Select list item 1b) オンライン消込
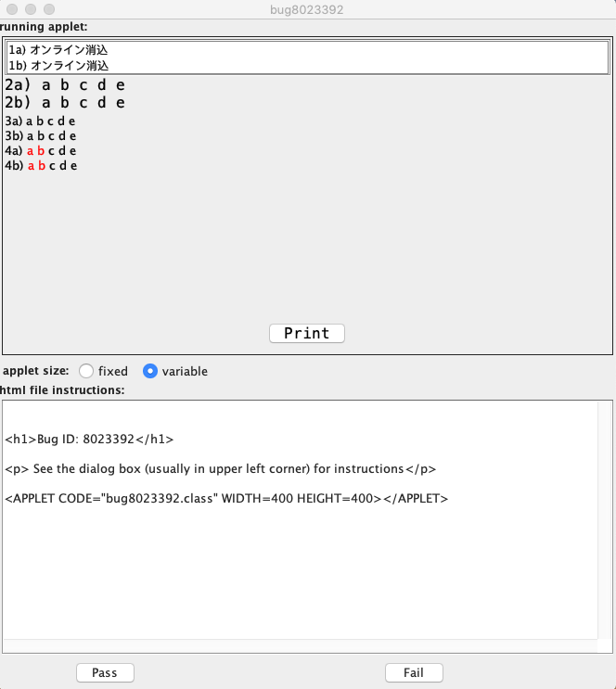The width and height of the screenshot is (616, 689). [59, 66]
